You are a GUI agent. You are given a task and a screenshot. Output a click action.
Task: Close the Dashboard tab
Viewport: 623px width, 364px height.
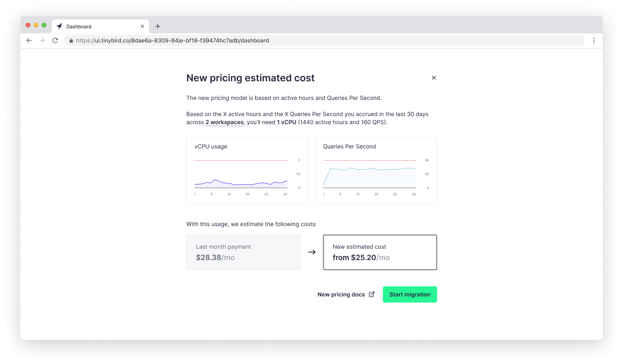click(x=142, y=26)
